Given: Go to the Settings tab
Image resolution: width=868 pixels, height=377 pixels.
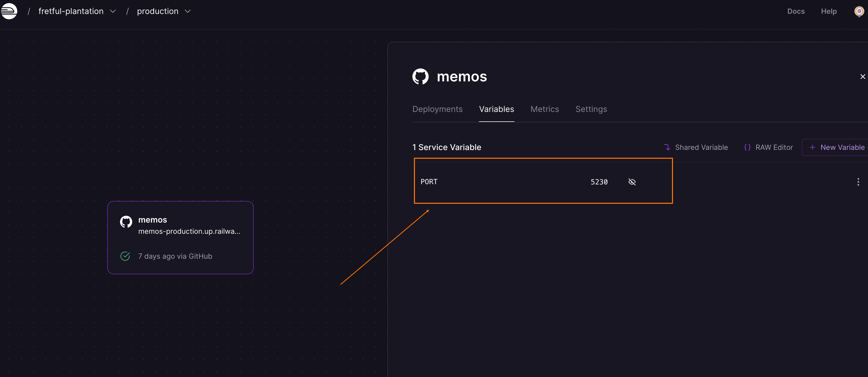Looking at the screenshot, I should 591,109.
